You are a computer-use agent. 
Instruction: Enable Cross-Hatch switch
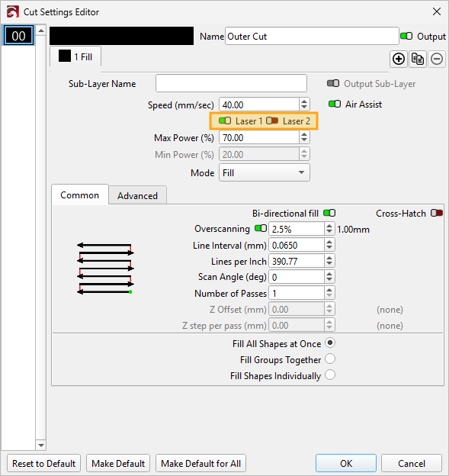pos(437,213)
